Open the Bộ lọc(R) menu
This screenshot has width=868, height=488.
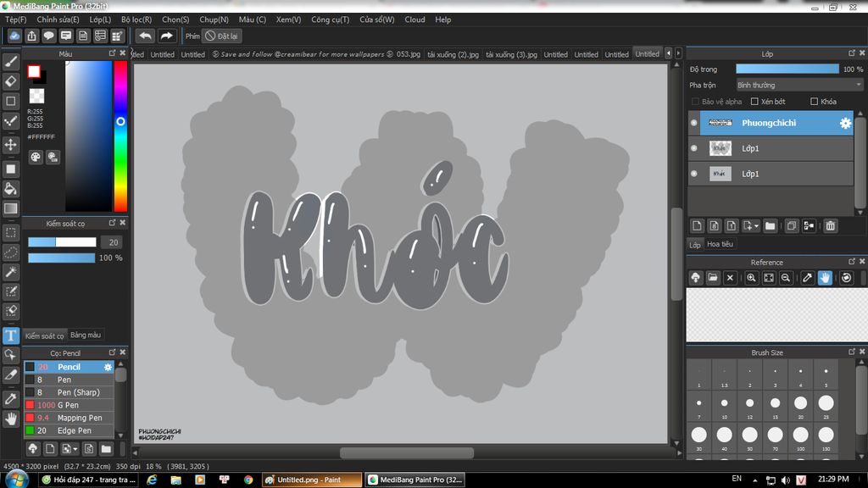point(136,19)
